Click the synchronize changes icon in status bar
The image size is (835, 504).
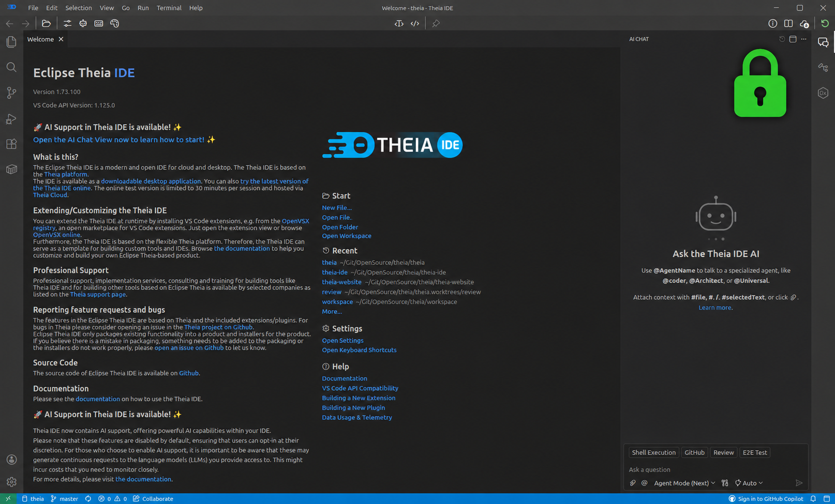point(88,499)
